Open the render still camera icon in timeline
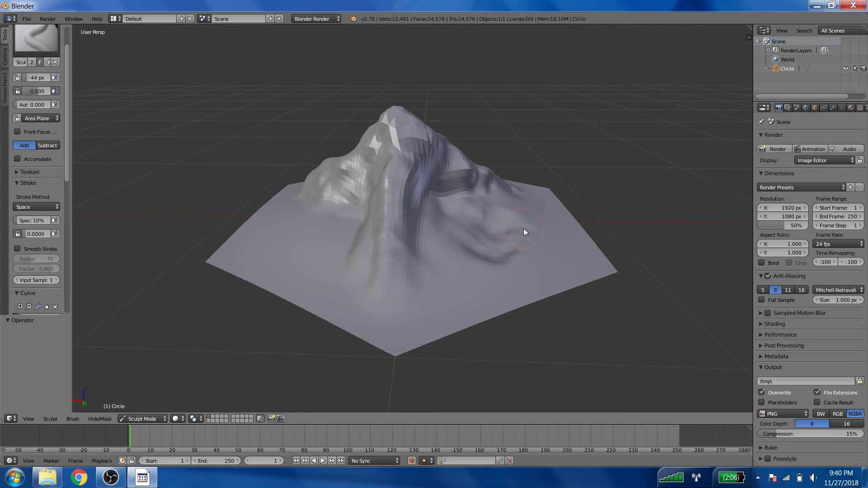Screen dimensions: 868x488 click(x=271, y=419)
